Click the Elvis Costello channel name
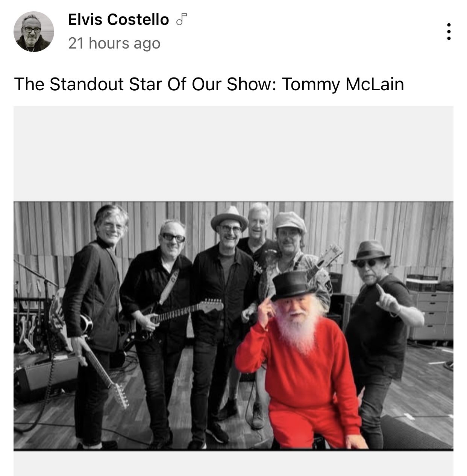Image resolution: width=467 pixels, height=476 pixels. coord(118,20)
